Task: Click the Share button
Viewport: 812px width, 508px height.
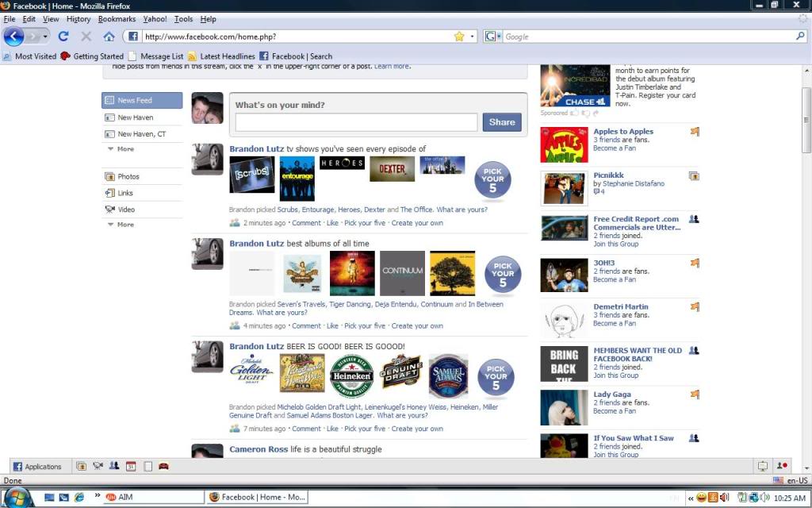Action: [x=502, y=121]
